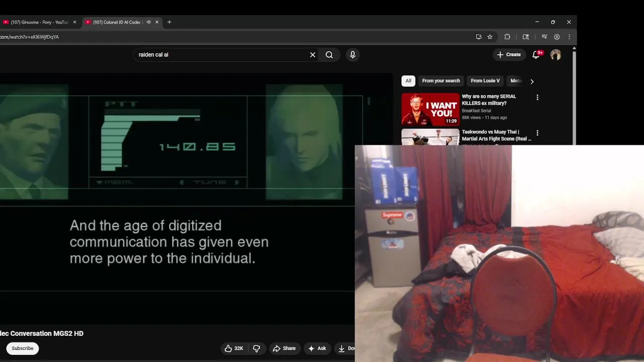644x362 pixels.
Task: Close the Ginuwine - Pony tab
Action: click(74, 22)
